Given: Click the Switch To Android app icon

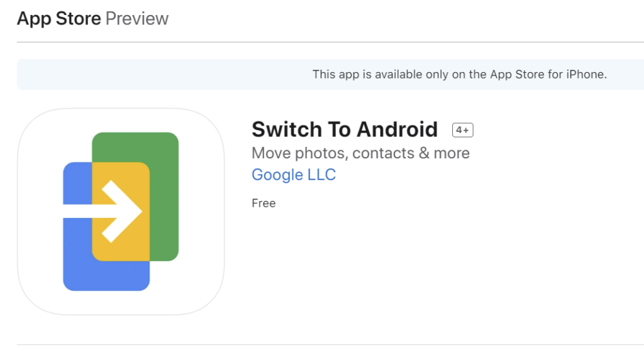Looking at the screenshot, I should click(x=121, y=211).
